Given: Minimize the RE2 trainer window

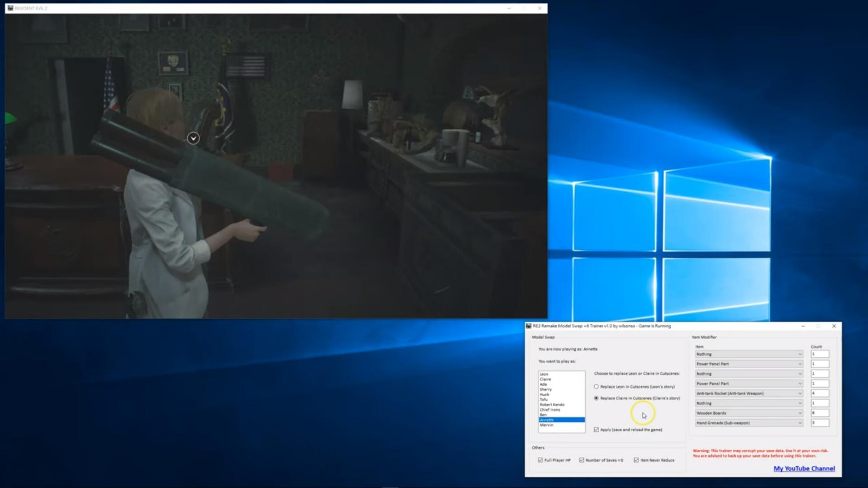Looking at the screenshot, I should pyautogui.click(x=803, y=326).
